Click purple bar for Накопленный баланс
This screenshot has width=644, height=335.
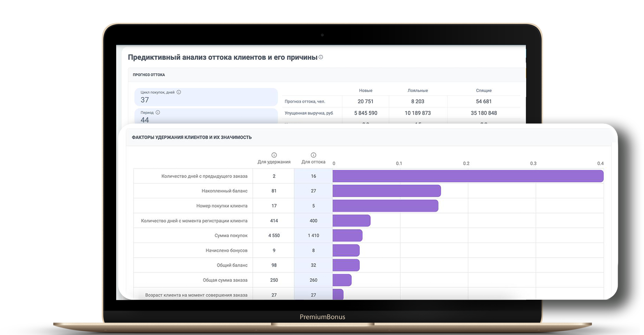pos(386,191)
